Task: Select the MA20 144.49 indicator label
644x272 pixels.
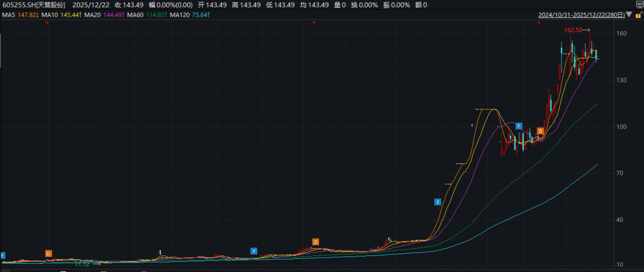Action: point(104,15)
